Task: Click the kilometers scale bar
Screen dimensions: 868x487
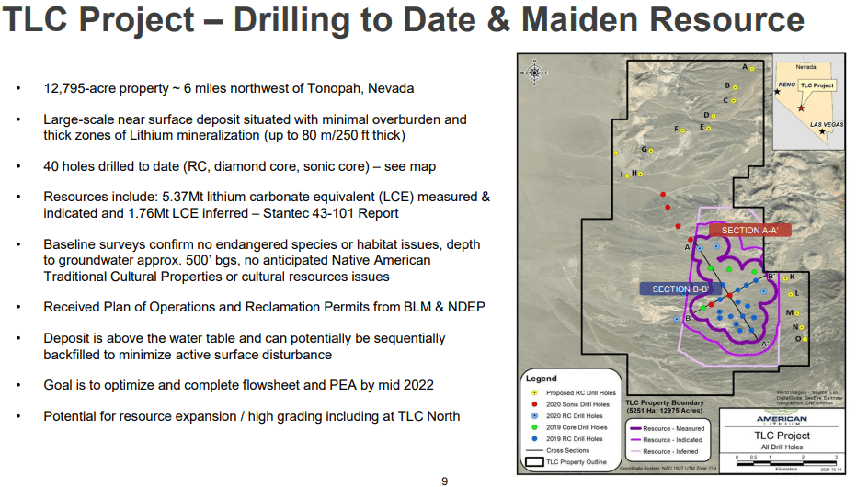Action: (786, 463)
